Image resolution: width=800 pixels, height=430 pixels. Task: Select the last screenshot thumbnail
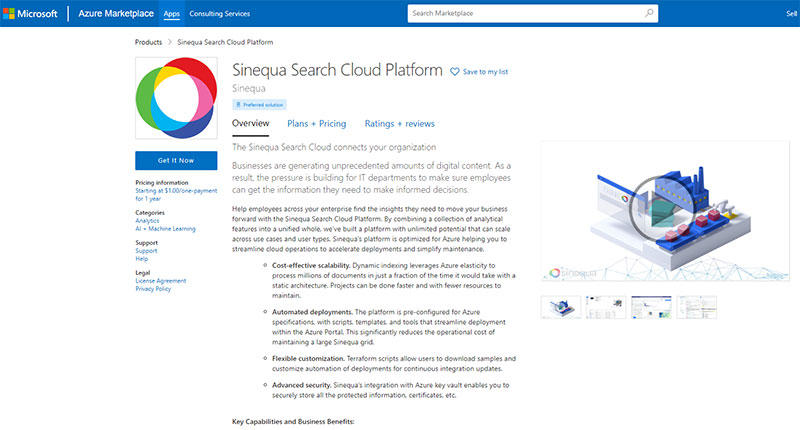point(696,306)
